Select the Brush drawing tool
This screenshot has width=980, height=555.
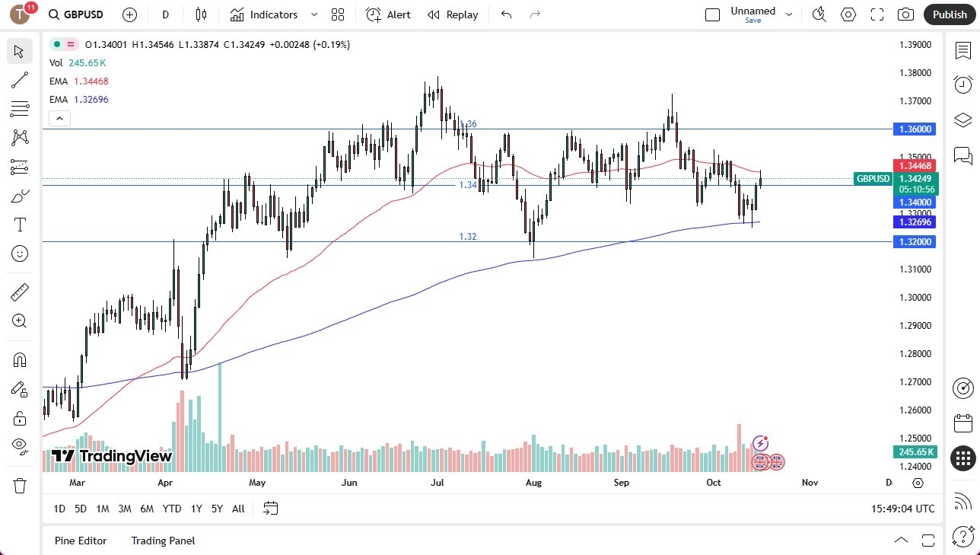(20, 195)
